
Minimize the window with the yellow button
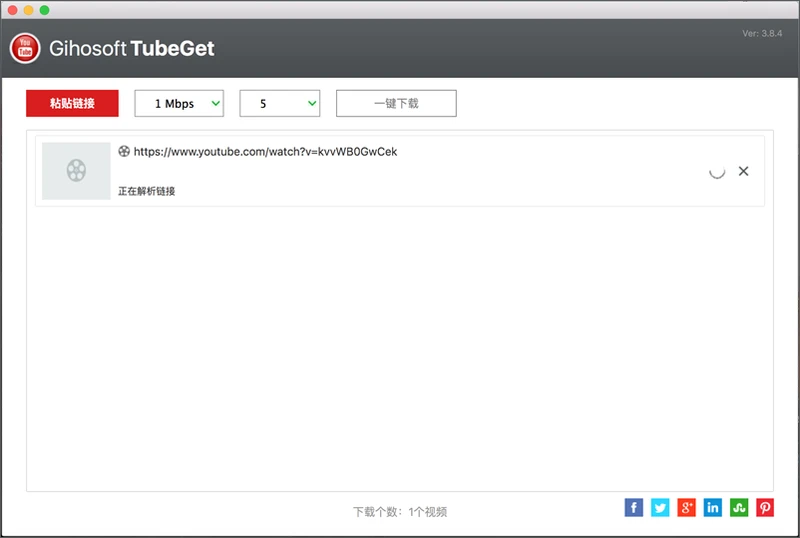(29, 10)
